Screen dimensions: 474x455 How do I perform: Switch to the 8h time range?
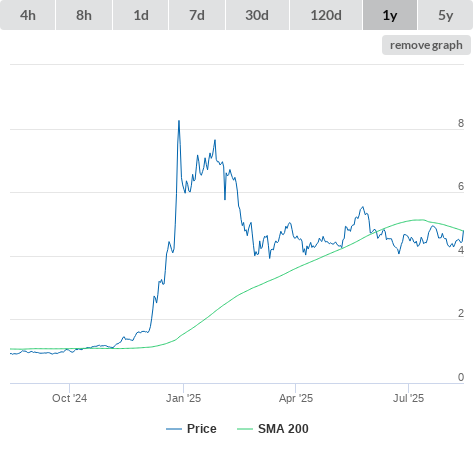(84, 15)
